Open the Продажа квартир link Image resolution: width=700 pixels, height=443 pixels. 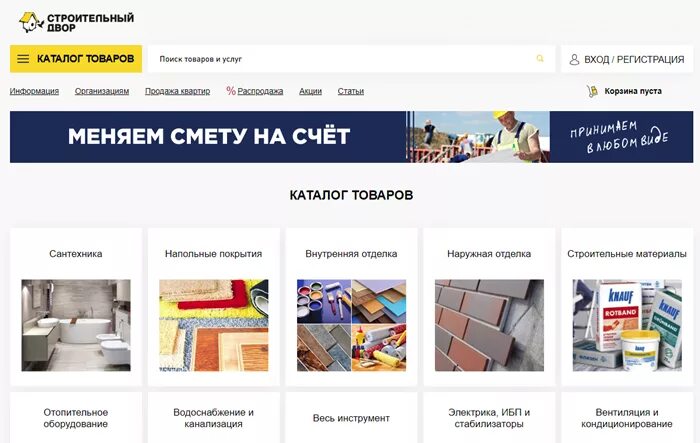[177, 91]
